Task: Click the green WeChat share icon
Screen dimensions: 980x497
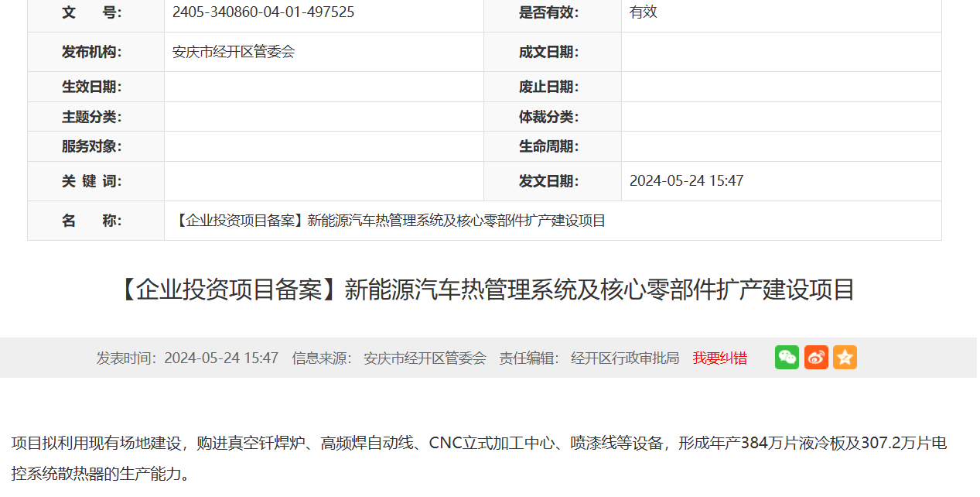Action: pos(787,357)
